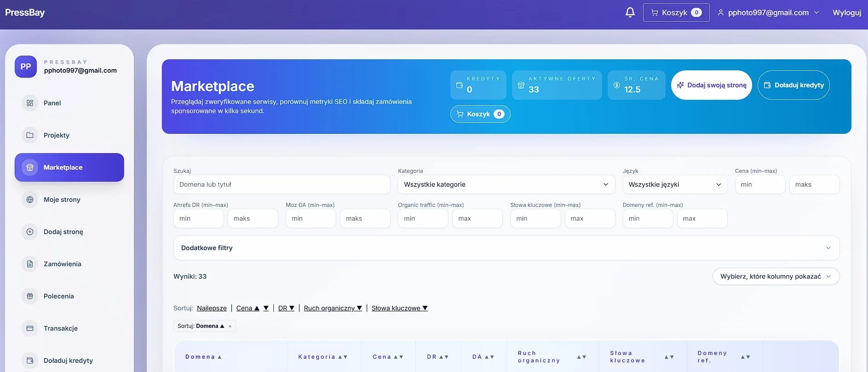This screenshot has height=372, width=868.
Task: Click the notification bell icon
Action: tap(630, 12)
